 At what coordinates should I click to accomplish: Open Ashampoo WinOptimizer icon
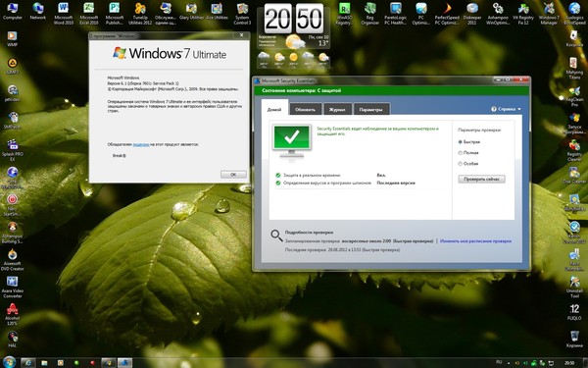coord(498,13)
